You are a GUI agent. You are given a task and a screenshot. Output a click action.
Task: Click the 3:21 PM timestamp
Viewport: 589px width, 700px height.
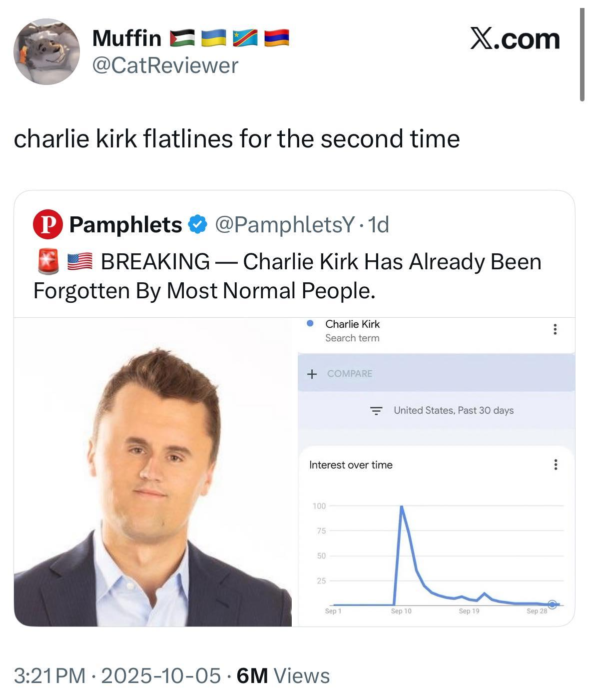[49, 676]
